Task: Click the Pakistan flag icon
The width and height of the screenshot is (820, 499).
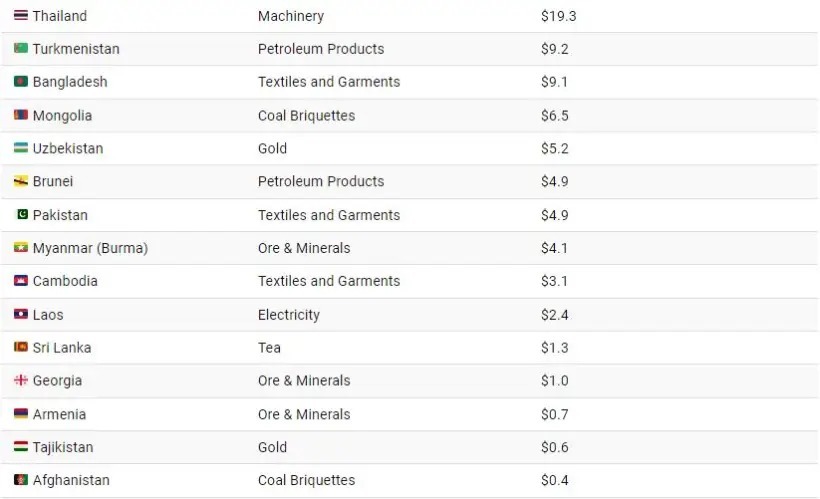Action: point(22,214)
